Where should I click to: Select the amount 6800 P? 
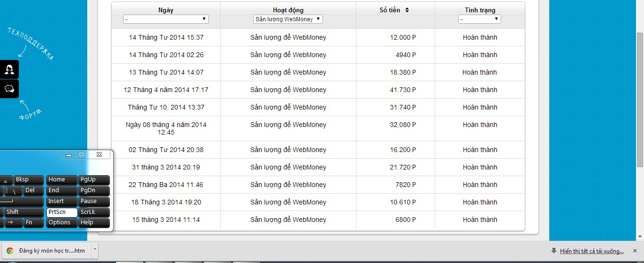pyautogui.click(x=405, y=220)
